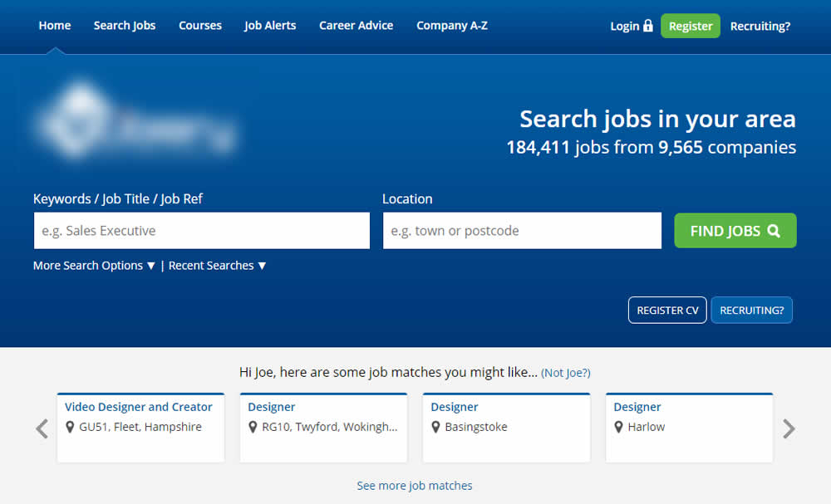Click the See more job matches link
Viewport: 831px width, 504px height.
click(415, 486)
